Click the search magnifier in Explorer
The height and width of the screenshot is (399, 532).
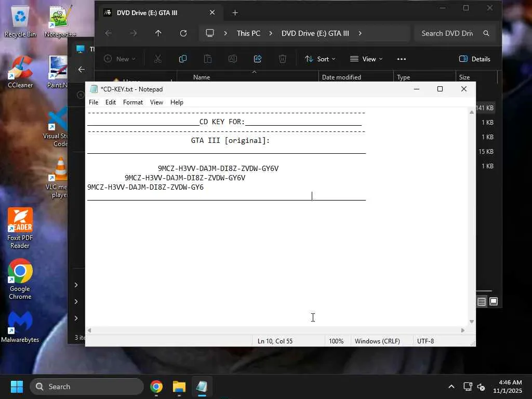[x=486, y=33]
